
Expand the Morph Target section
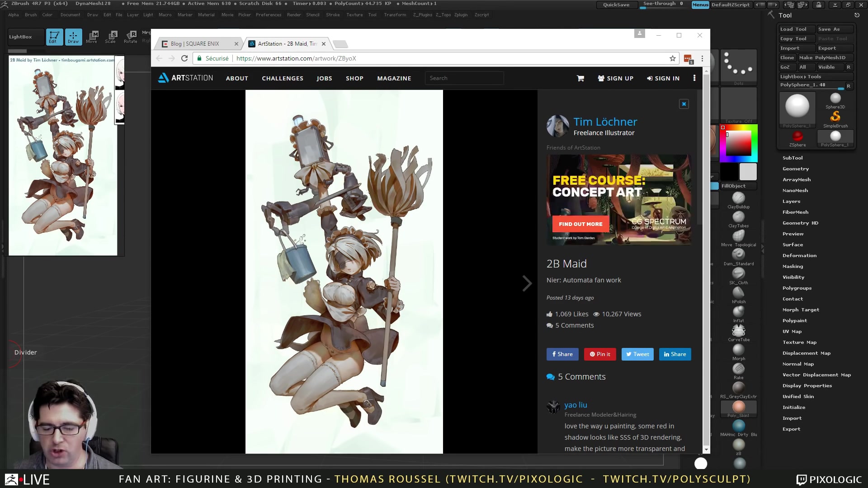point(801,310)
